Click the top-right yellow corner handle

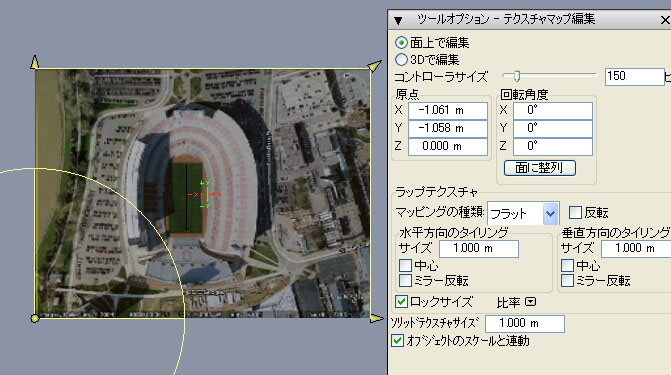(374, 66)
